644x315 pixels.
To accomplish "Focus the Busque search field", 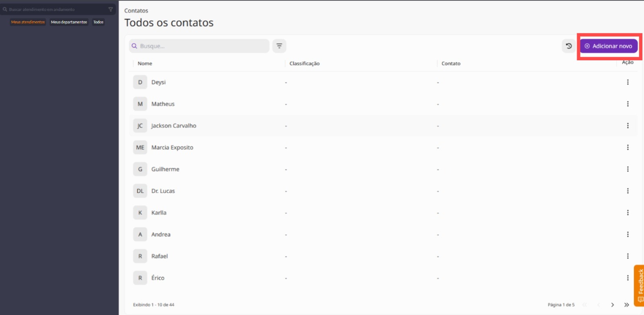I will point(199,46).
